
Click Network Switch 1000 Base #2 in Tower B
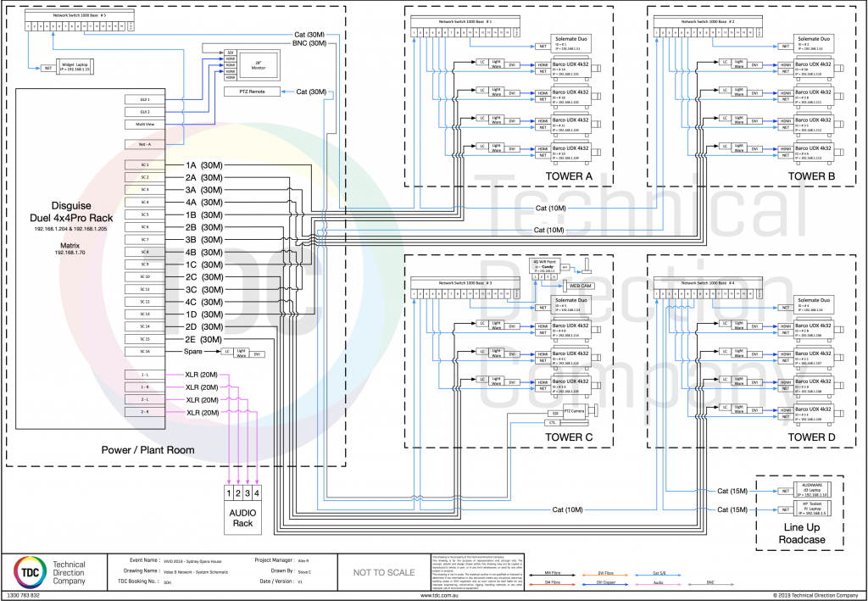coord(708,26)
